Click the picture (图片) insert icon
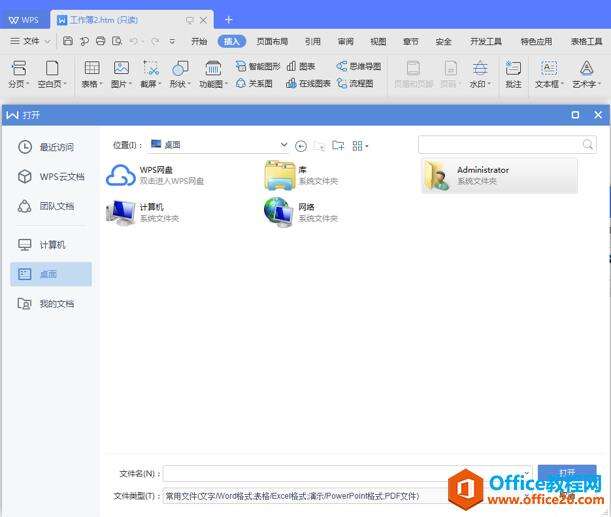Viewport: 611px width, 517px height. (121, 68)
